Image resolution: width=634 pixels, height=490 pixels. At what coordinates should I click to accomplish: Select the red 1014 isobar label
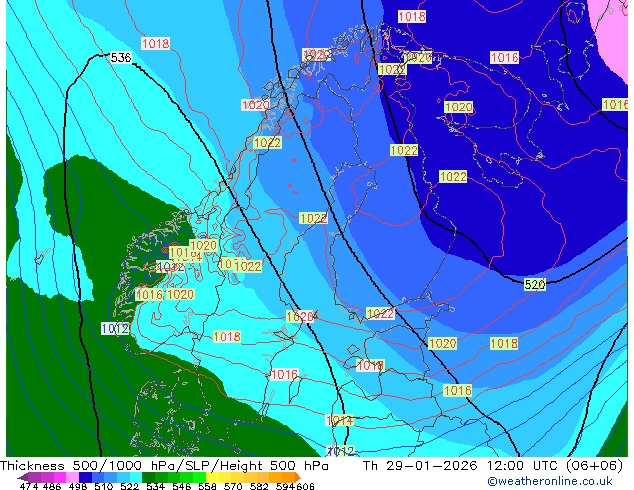pyautogui.click(x=340, y=420)
